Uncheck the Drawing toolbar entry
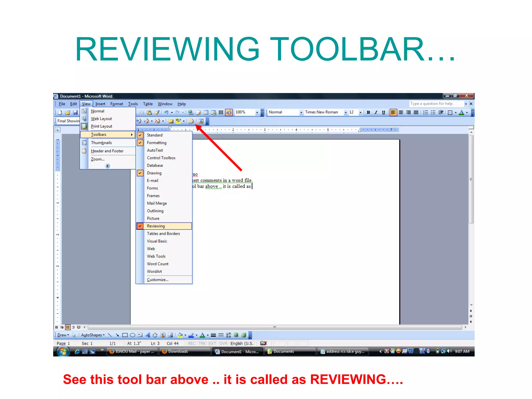 click(164, 173)
